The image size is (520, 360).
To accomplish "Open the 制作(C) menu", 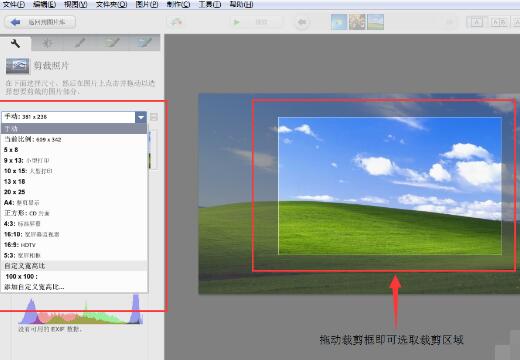I will click(178, 4).
